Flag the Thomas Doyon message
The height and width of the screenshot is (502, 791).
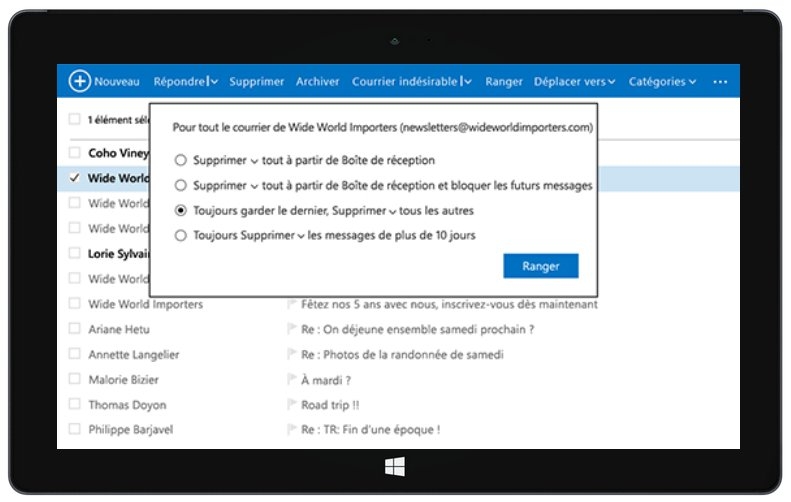tap(292, 405)
